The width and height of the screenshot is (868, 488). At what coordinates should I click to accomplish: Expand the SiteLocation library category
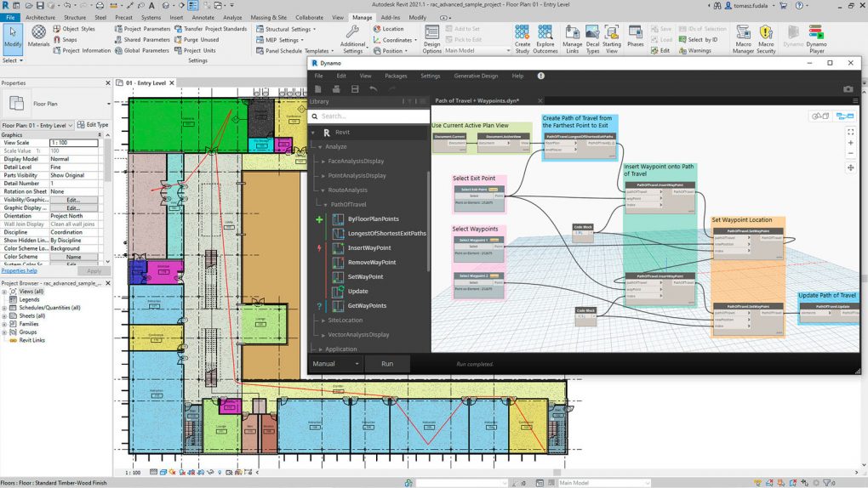320,321
